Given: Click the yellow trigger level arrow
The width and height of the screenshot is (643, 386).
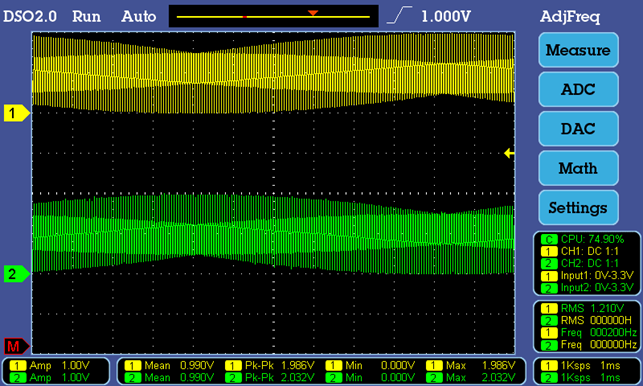Looking at the screenshot, I should point(509,153).
